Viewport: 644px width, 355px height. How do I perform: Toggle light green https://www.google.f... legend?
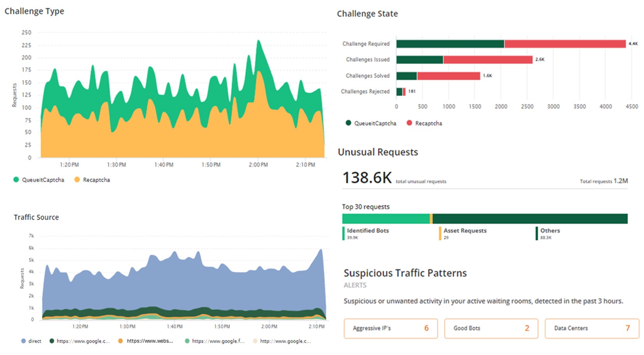[x=214, y=341]
